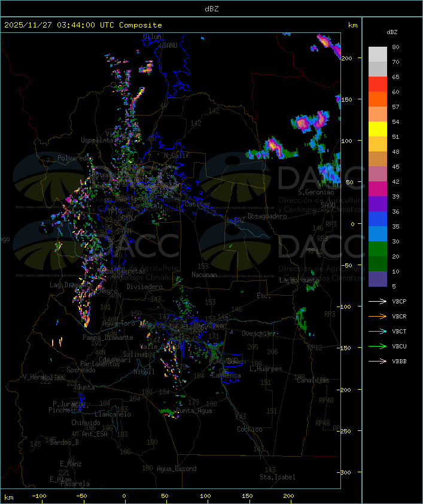
Task: Select the purple 36-39 dBZ swatch
Action: [x=378, y=204]
